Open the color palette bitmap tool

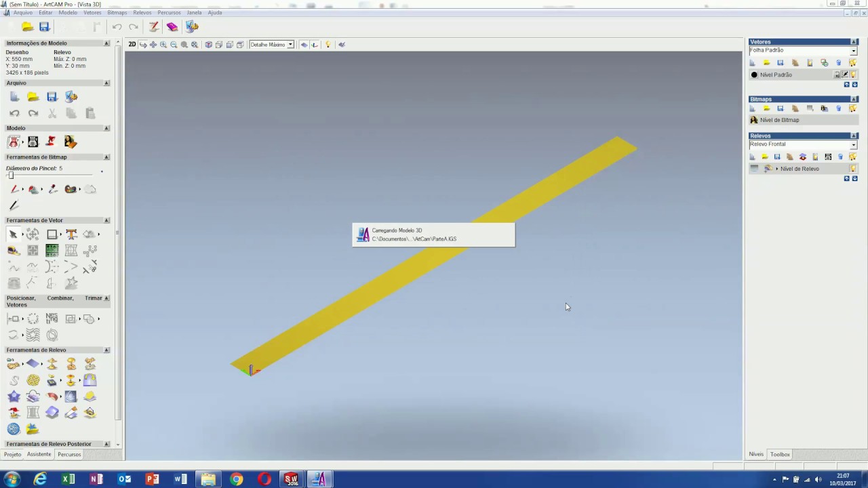point(71,189)
